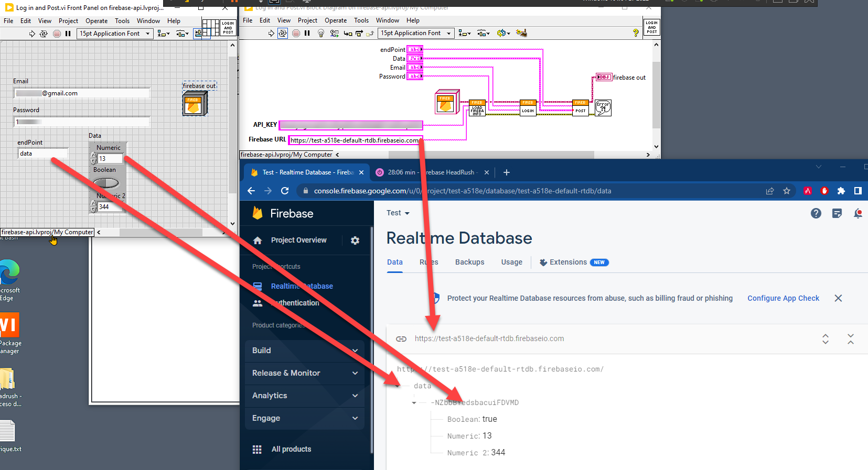Viewport: 868px width, 470px height.
Task: Open Reorder menu in Block Diagram toolbar
Action: (503, 33)
